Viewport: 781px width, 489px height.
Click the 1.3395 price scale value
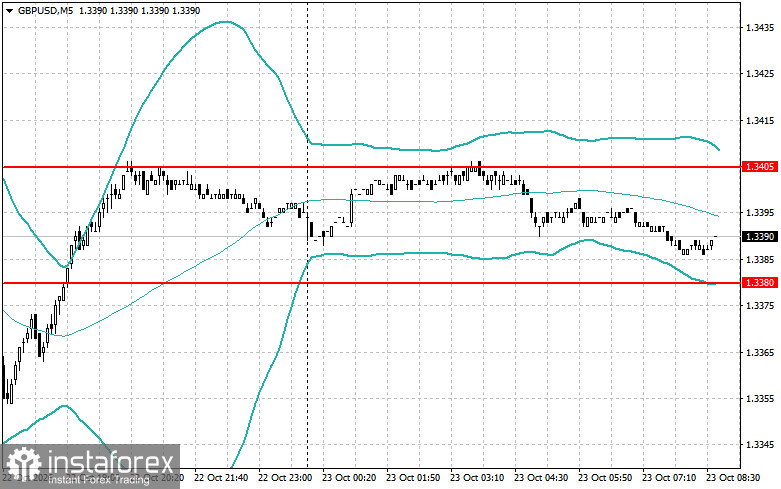point(760,213)
